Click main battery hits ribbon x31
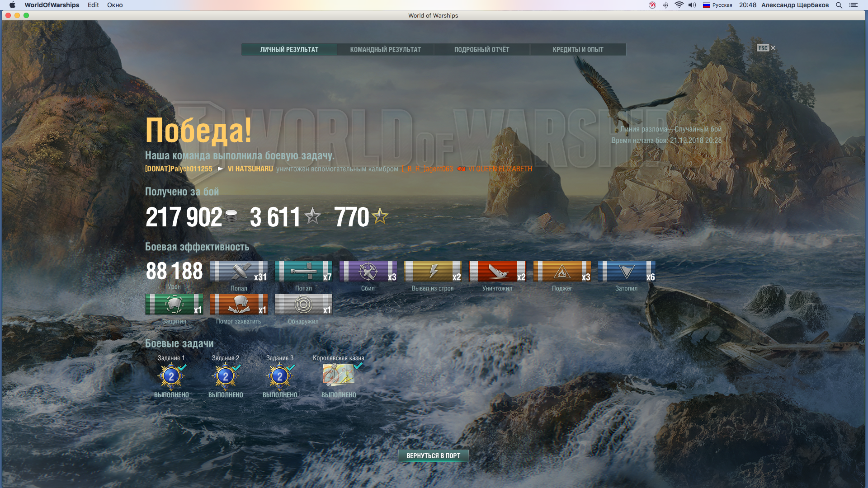The height and width of the screenshot is (488, 868). pos(239,272)
